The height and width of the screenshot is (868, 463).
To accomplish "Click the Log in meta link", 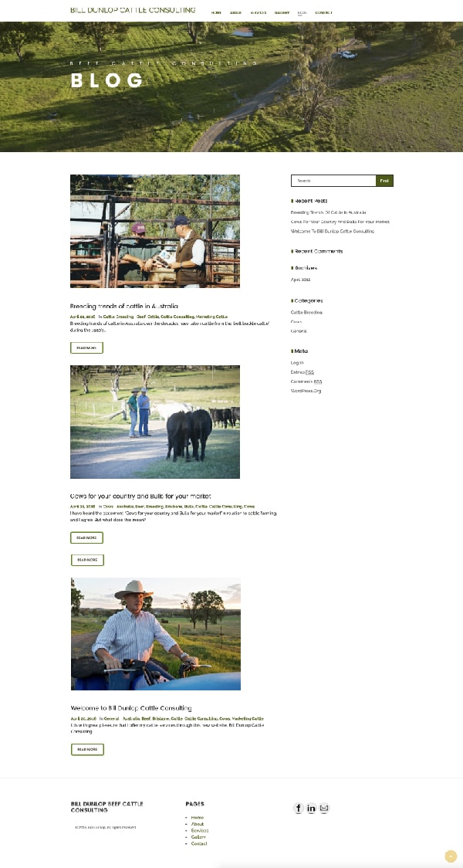I will coord(297,363).
